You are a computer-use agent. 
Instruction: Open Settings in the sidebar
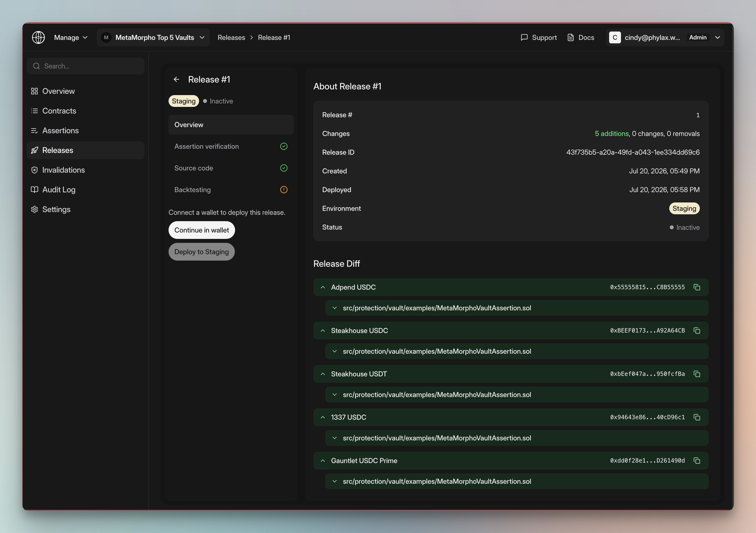(x=85, y=209)
